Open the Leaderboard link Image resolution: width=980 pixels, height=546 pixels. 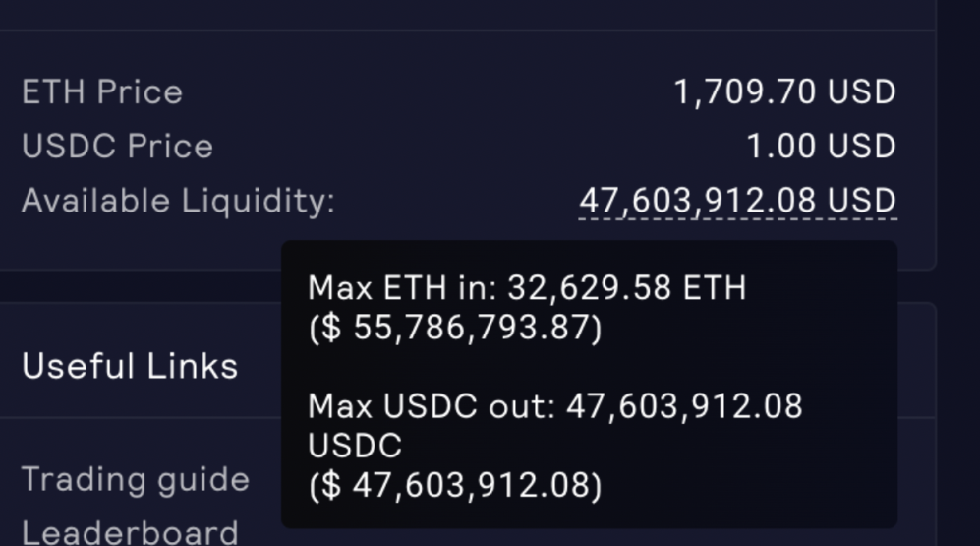pos(130,532)
